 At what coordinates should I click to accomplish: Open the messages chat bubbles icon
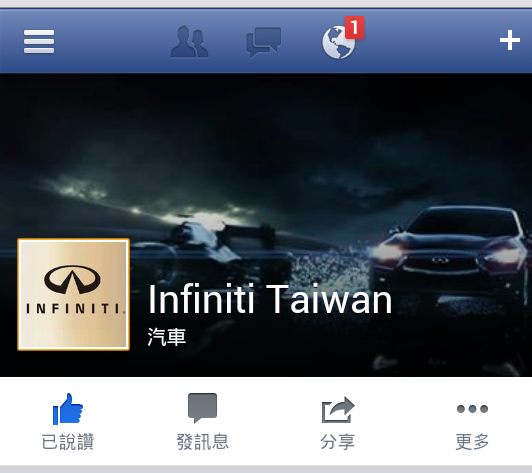click(x=264, y=42)
